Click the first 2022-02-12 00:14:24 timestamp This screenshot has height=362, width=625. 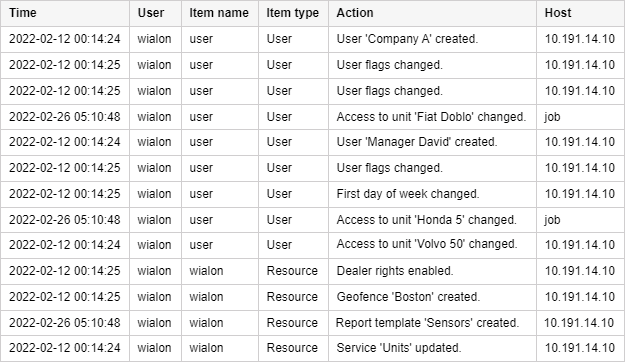click(x=65, y=39)
